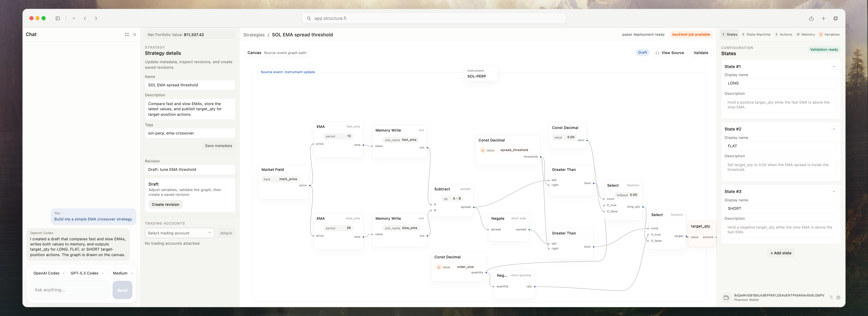Open a new browser tab with plus icon
This screenshot has width=868, height=316.
click(823, 19)
